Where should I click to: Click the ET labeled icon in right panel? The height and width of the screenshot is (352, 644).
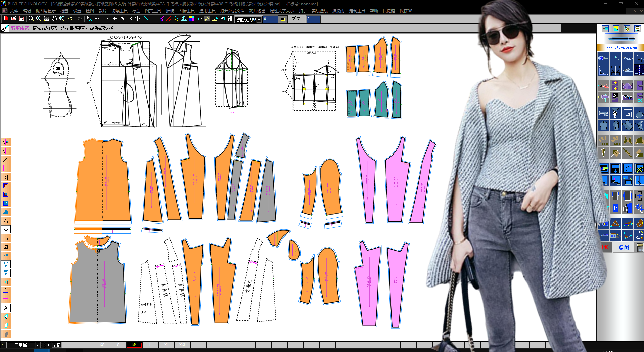point(627,168)
